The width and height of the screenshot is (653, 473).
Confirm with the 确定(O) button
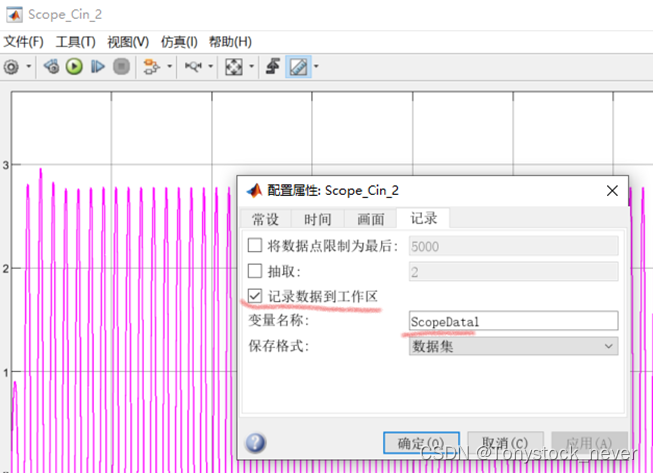[x=421, y=443]
